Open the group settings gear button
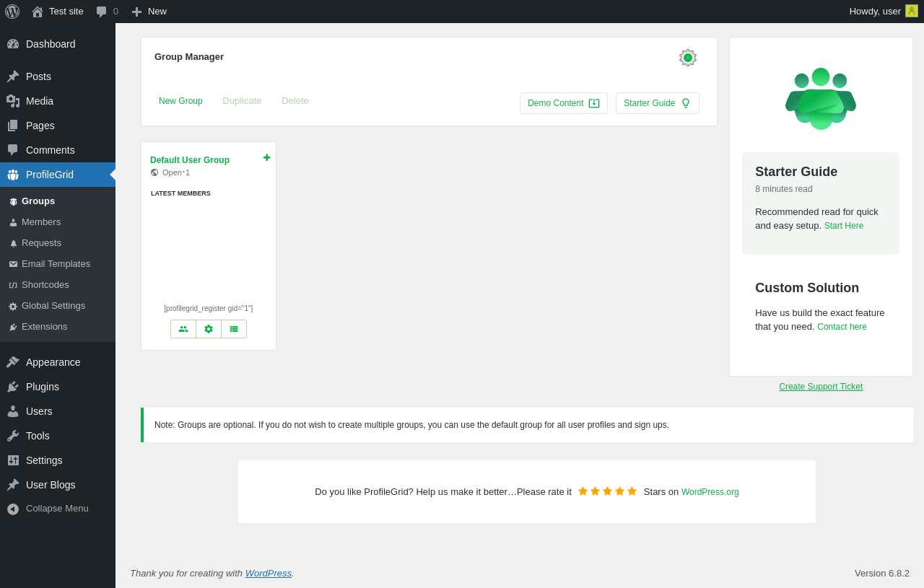The image size is (924, 588). (x=209, y=329)
